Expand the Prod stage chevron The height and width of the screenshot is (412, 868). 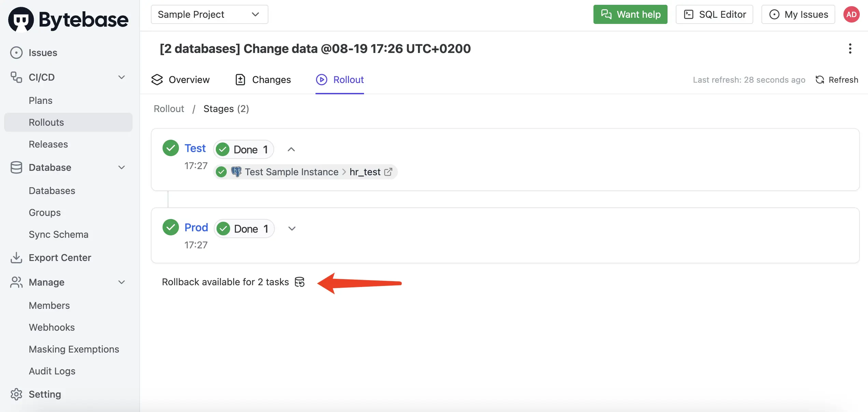(292, 229)
